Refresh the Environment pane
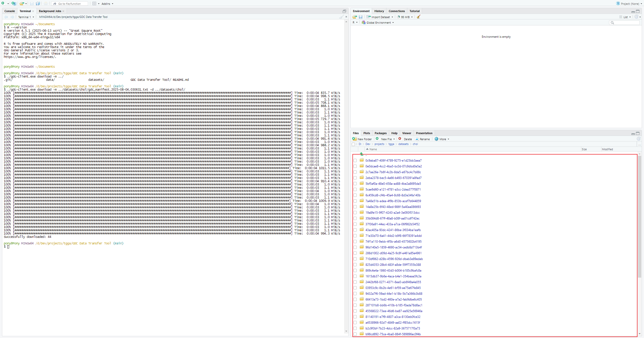 pyautogui.click(x=636, y=17)
